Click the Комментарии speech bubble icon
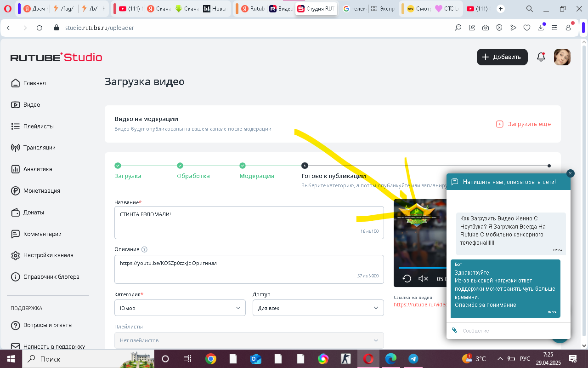 click(15, 234)
